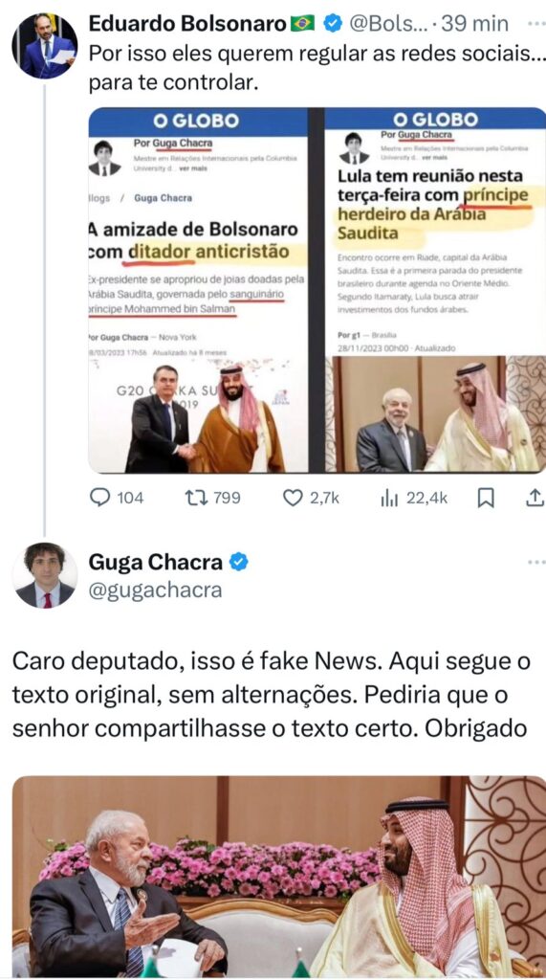The height and width of the screenshot is (980, 546).
Task: Open more options on Eduardo Bolsonaro's tweet
Action: click(x=536, y=24)
